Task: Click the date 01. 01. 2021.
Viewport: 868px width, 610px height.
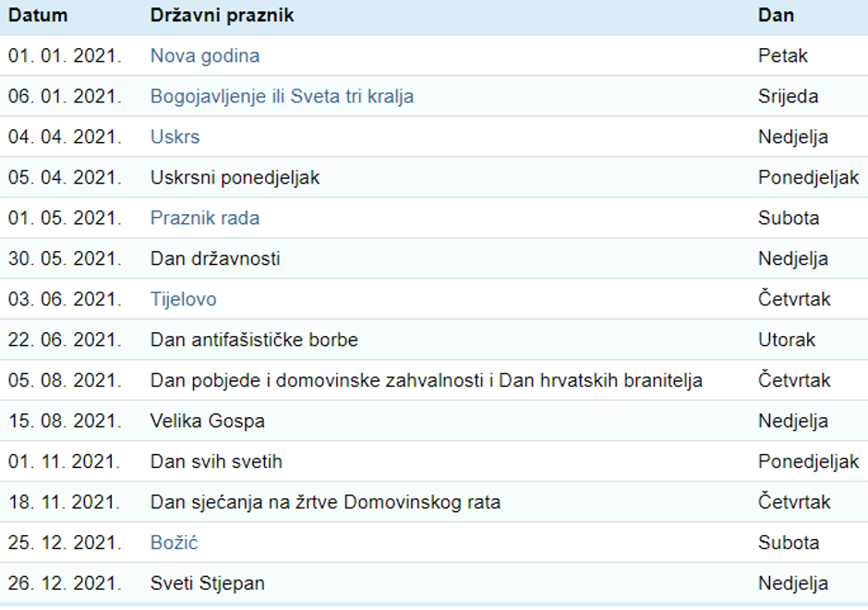Action: click(65, 55)
